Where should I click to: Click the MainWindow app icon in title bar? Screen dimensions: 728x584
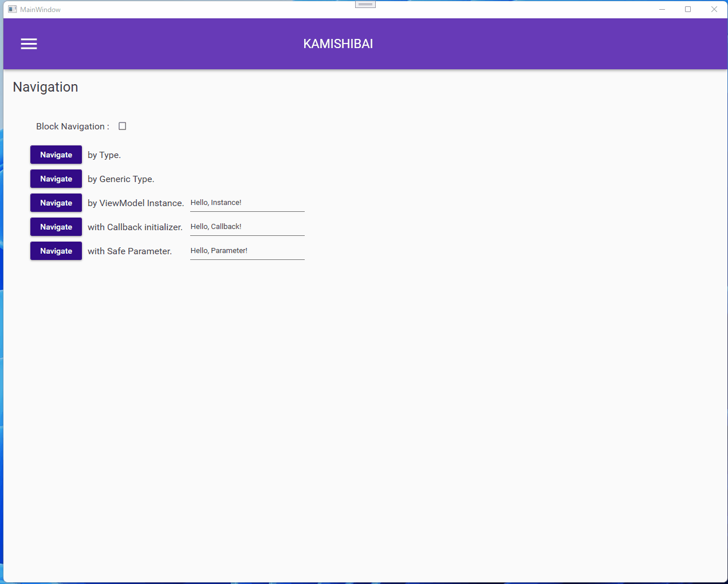click(x=13, y=9)
